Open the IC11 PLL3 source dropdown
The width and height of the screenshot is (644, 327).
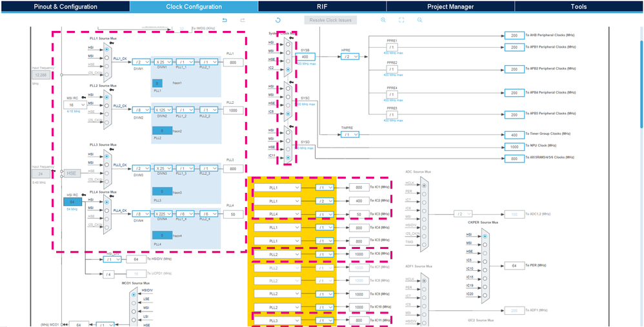277,321
